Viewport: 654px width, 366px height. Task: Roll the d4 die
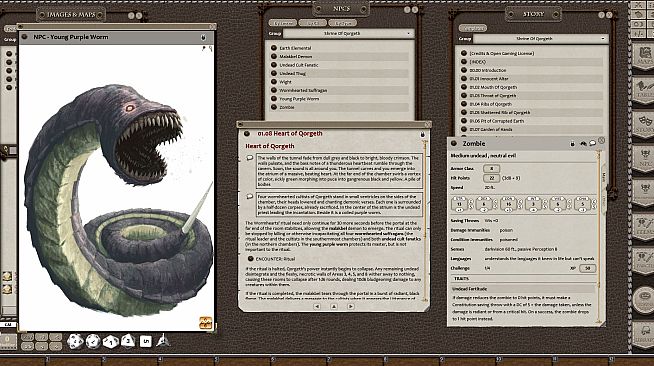163,341
